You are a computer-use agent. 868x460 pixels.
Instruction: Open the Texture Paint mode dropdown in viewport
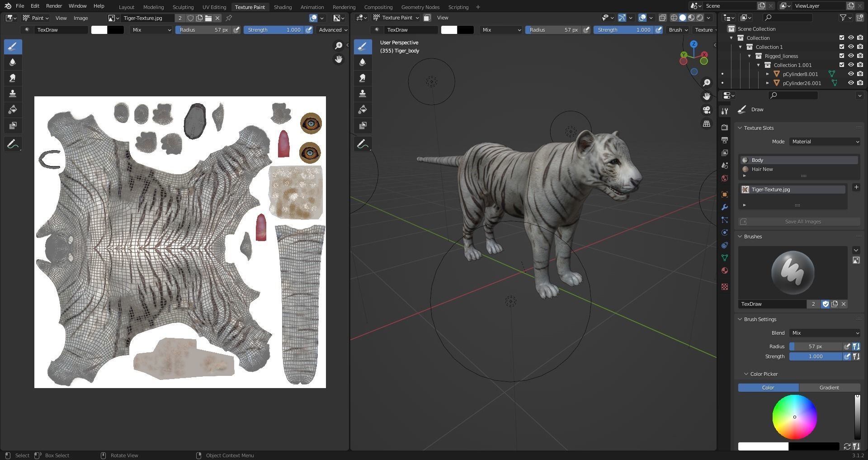pyautogui.click(x=396, y=18)
